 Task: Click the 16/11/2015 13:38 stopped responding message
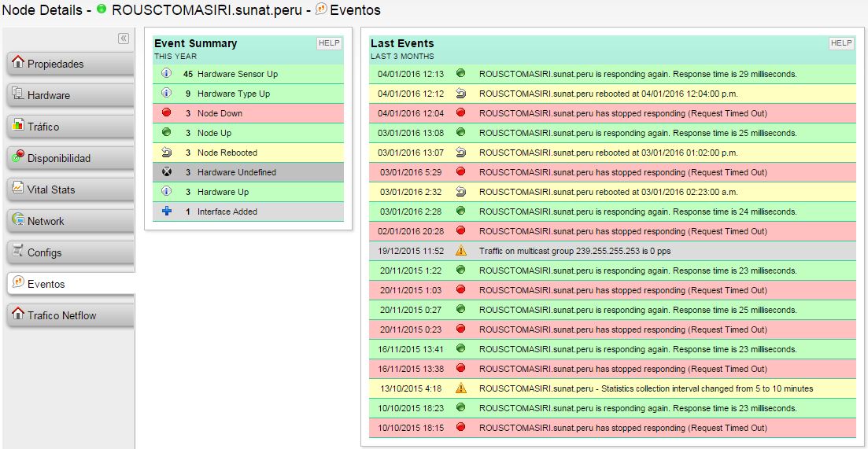point(622,370)
